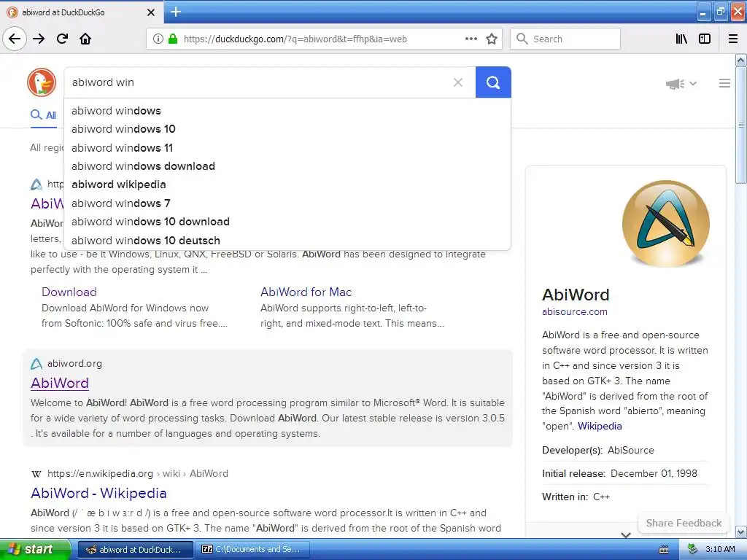The height and width of the screenshot is (560, 747).
Task: Click the Share Feedback button
Action: point(684,523)
